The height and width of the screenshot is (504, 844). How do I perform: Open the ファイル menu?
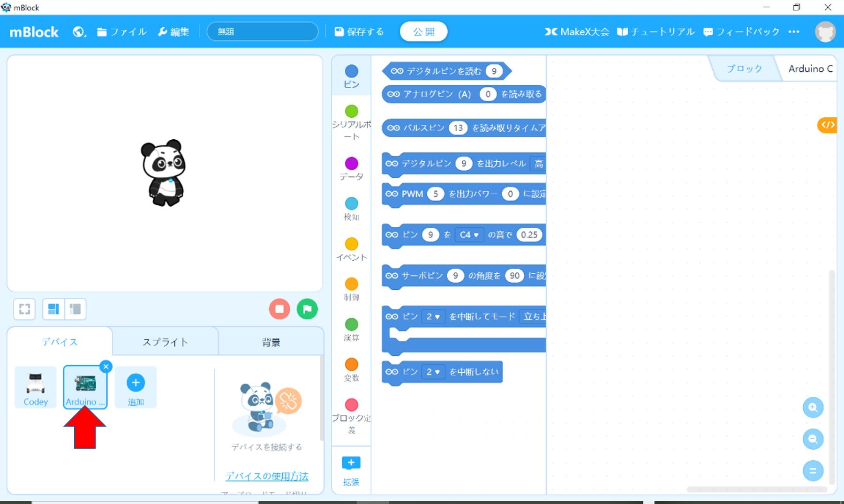coord(121,31)
